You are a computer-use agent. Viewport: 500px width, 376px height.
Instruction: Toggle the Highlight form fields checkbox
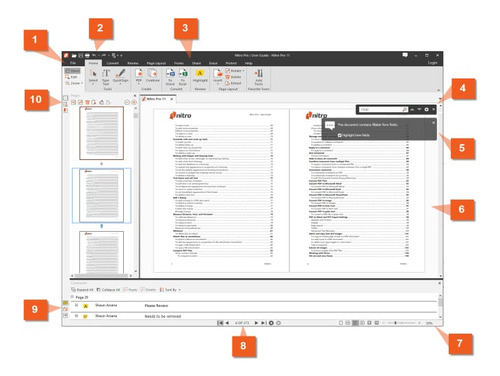[x=339, y=135]
